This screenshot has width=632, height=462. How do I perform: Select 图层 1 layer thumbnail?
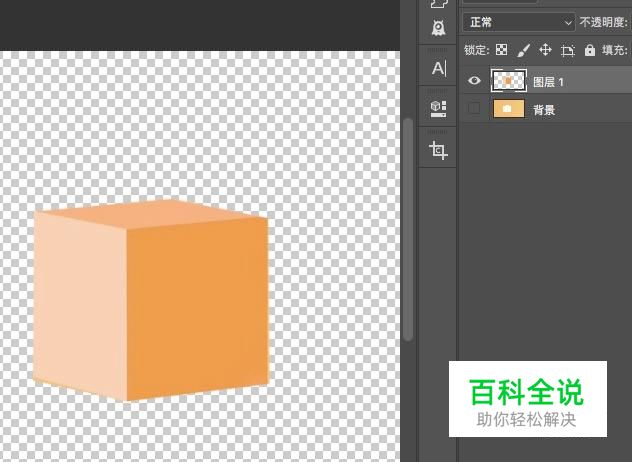click(x=508, y=81)
